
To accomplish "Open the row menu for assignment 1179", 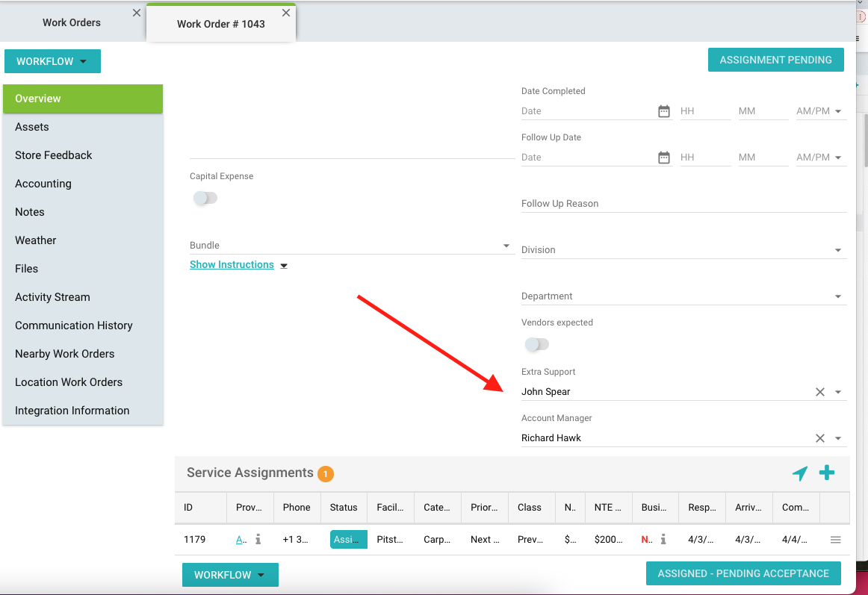I will [x=835, y=540].
